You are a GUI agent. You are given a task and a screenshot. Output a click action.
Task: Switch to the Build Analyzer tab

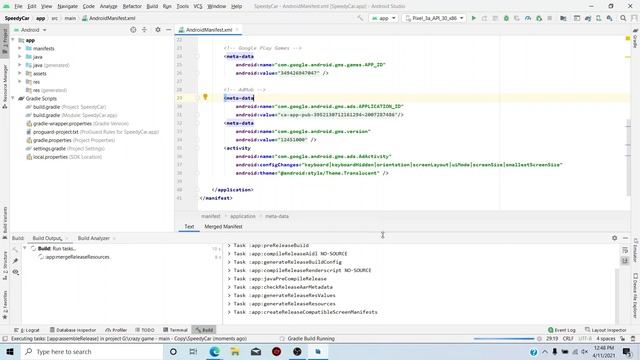pos(93,238)
